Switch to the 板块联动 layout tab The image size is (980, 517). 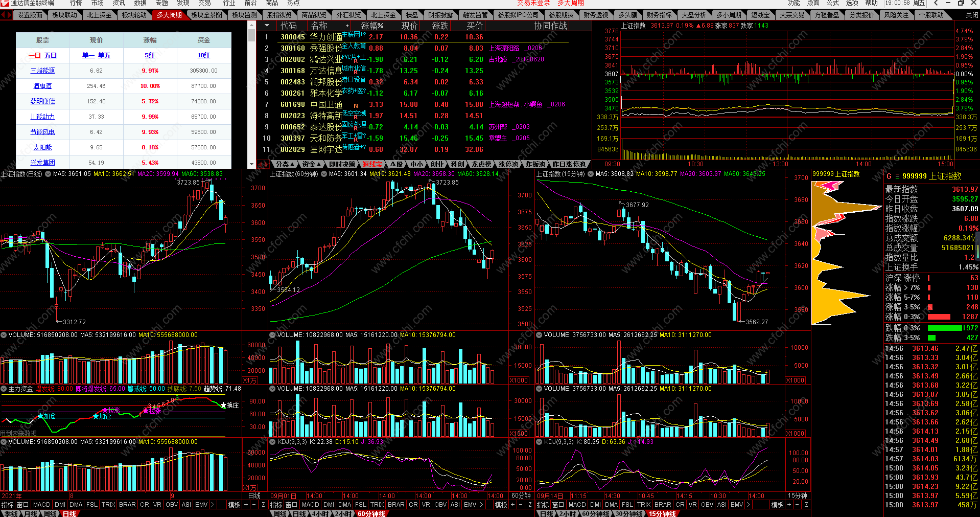pos(64,15)
